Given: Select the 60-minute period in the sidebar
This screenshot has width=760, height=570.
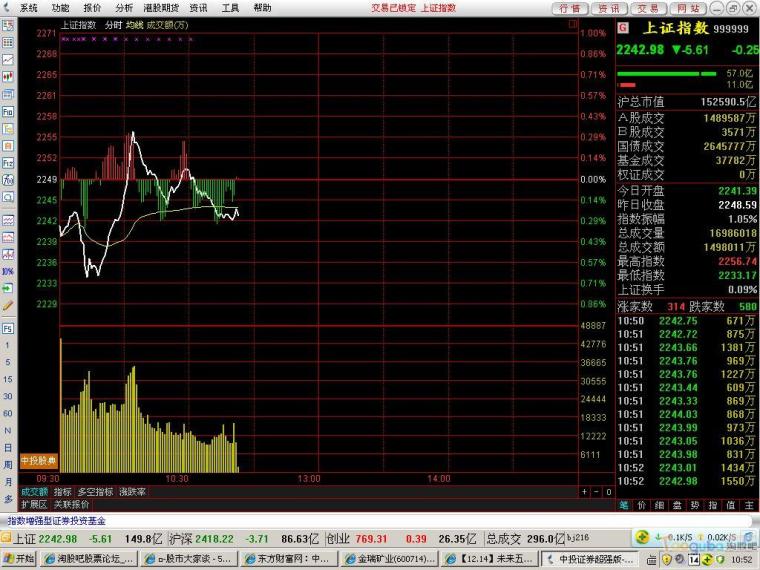Looking at the screenshot, I should coord(8,413).
